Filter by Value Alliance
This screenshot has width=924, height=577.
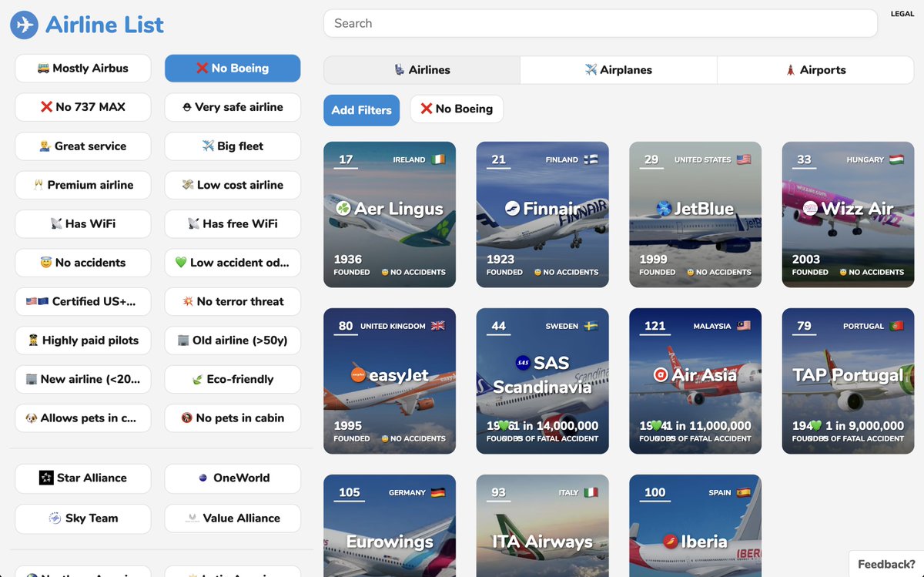pyautogui.click(x=233, y=518)
